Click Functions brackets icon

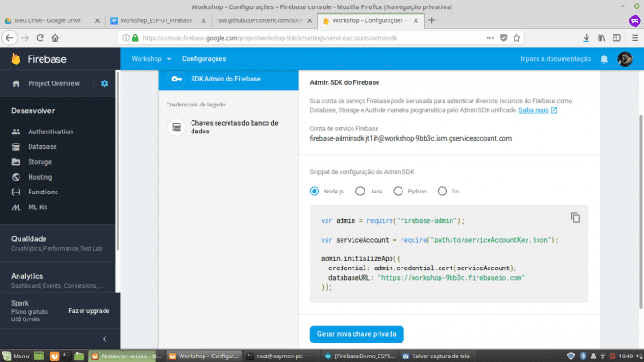tap(16, 192)
